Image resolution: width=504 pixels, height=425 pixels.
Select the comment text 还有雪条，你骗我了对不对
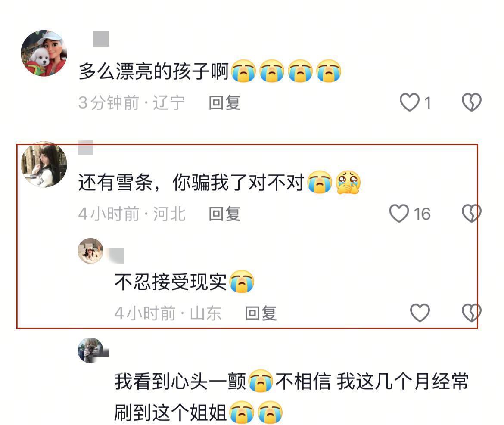(x=191, y=183)
